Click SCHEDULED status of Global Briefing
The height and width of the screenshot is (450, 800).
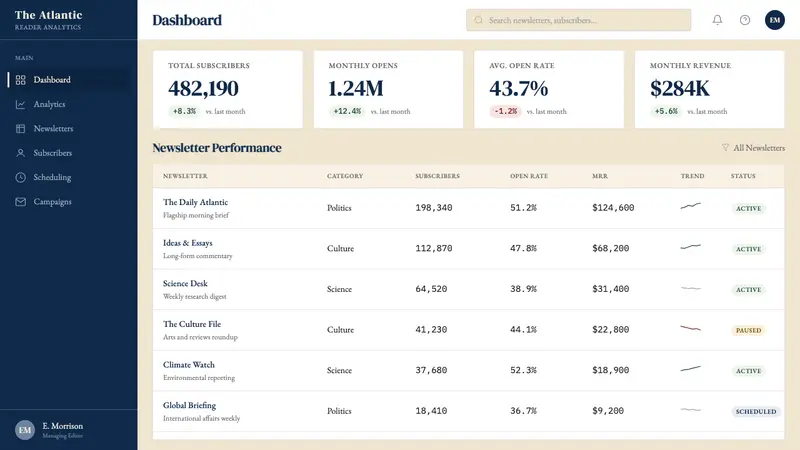(756, 411)
